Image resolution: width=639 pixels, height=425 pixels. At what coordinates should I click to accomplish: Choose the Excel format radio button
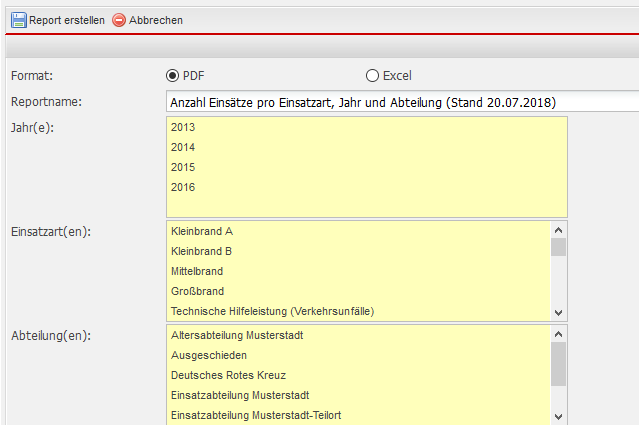point(372,75)
